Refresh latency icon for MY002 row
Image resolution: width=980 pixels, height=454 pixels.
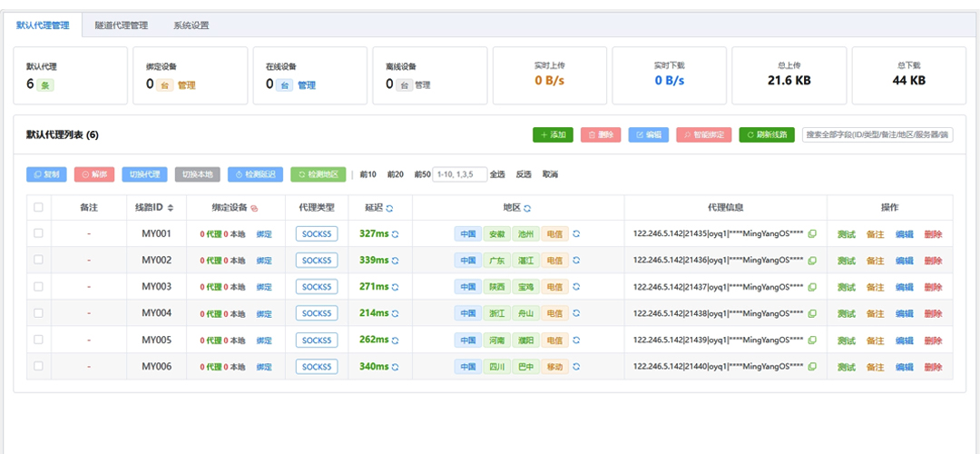pos(395,261)
